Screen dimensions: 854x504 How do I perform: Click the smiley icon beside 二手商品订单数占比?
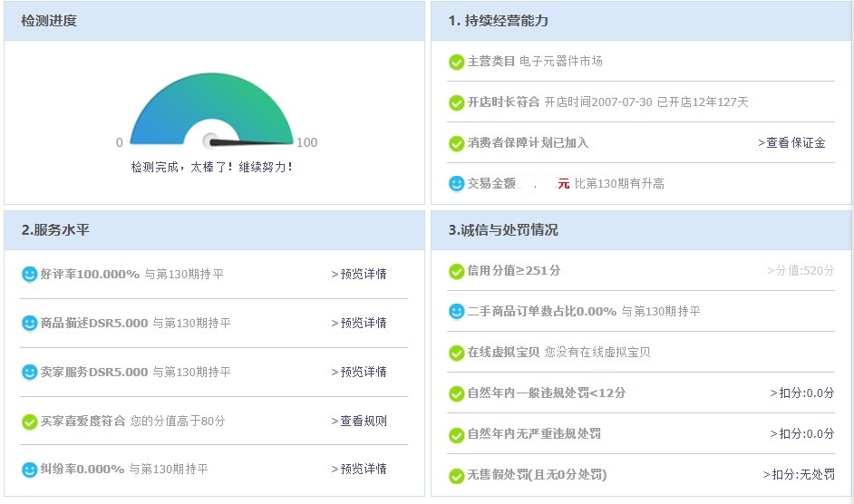point(457,311)
